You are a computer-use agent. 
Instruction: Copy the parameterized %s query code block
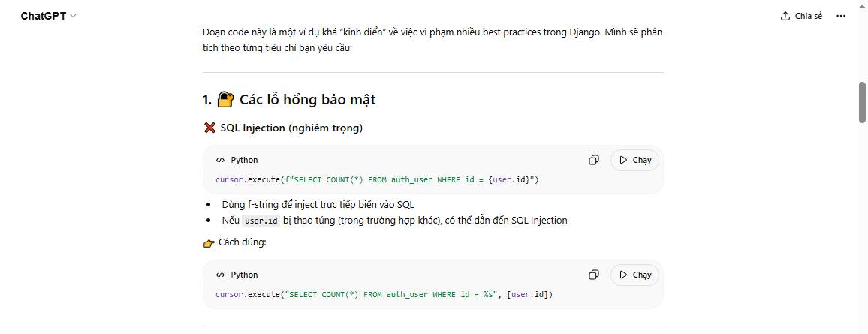point(594,275)
